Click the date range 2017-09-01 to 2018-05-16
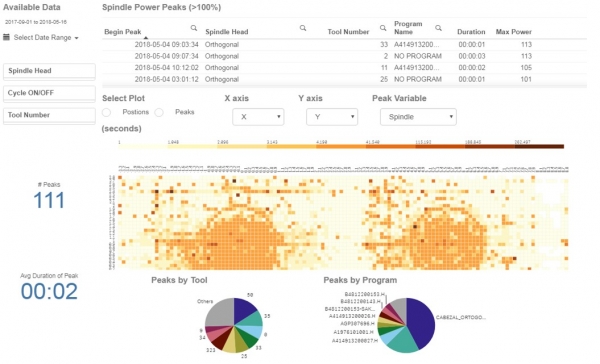The height and width of the screenshot is (364, 600). 36,22
